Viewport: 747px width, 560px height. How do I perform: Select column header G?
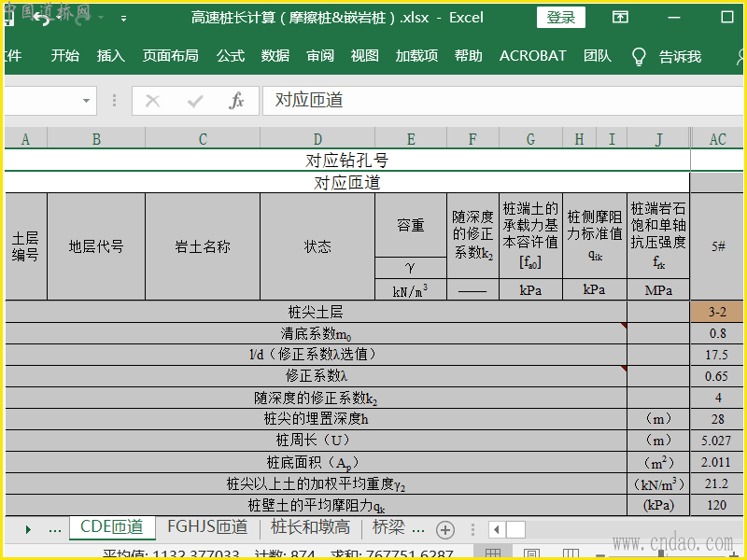[x=530, y=139]
